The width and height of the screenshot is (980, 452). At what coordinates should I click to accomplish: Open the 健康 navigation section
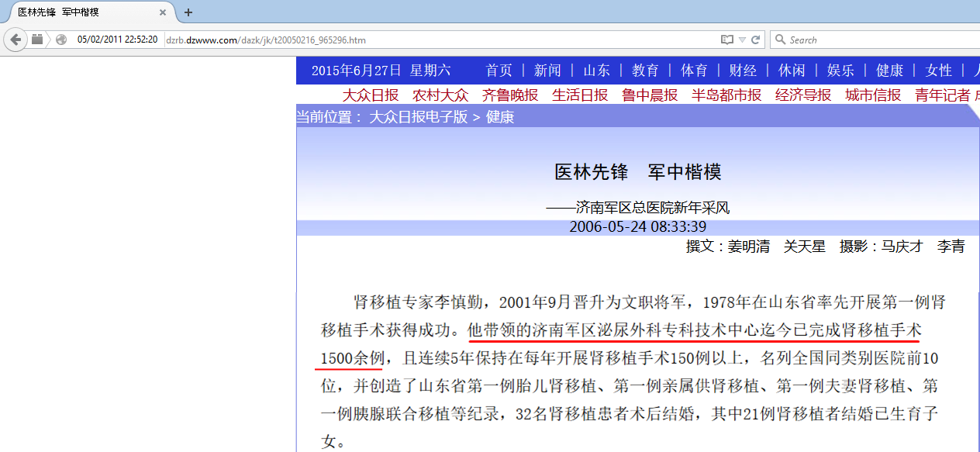(889, 71)
